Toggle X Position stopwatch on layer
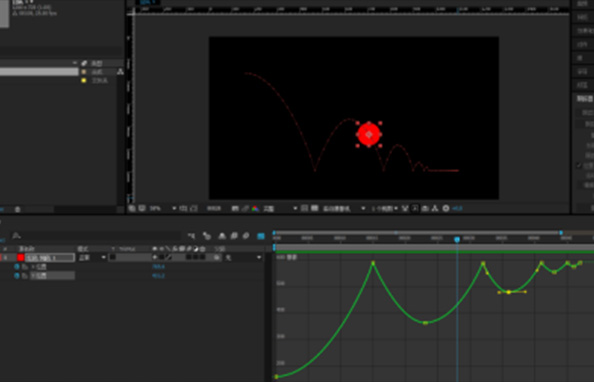 click(x=17, y=267)
